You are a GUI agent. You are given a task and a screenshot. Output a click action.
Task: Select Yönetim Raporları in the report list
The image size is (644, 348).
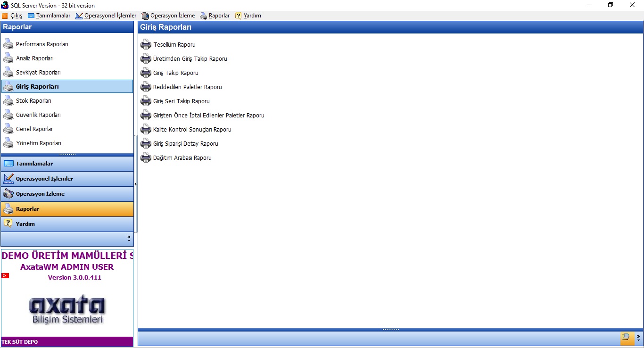38,143
